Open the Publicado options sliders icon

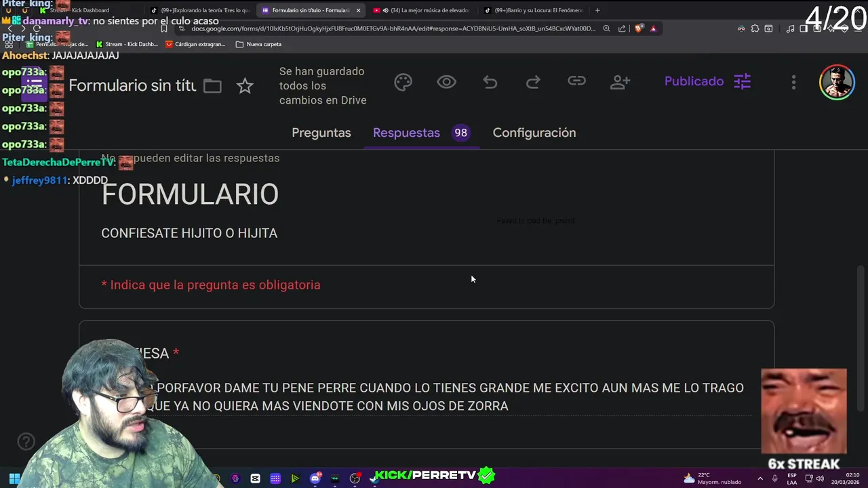(743, 81)
